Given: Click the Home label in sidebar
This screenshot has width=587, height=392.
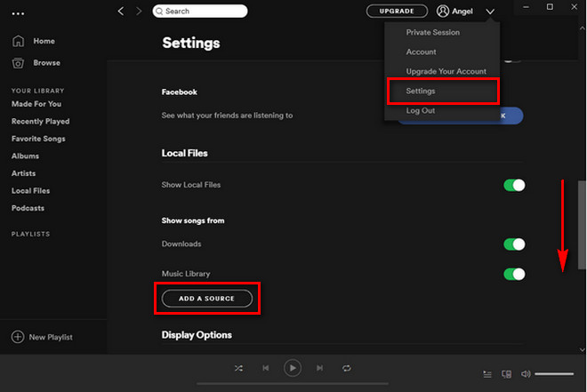Looking at the screenshot, I should [x=44, y=41].
